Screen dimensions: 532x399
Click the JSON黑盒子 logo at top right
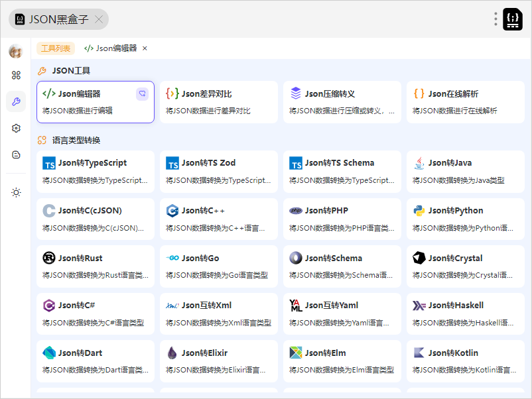click(512, 19)
